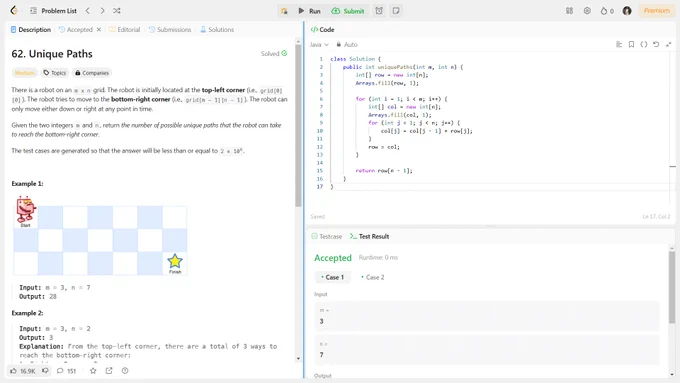This screenshot has height=383, width=680.
Task: Close the Accepted tab
Action: 99,29
